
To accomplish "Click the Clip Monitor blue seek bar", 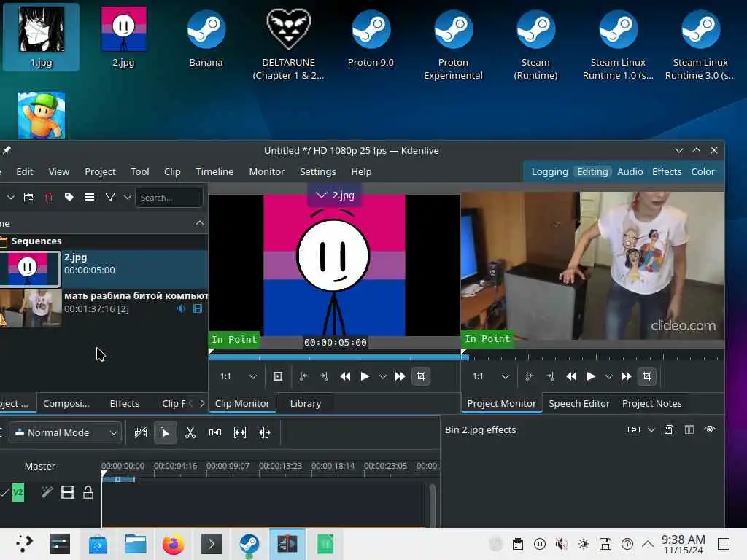I will 334,357.
